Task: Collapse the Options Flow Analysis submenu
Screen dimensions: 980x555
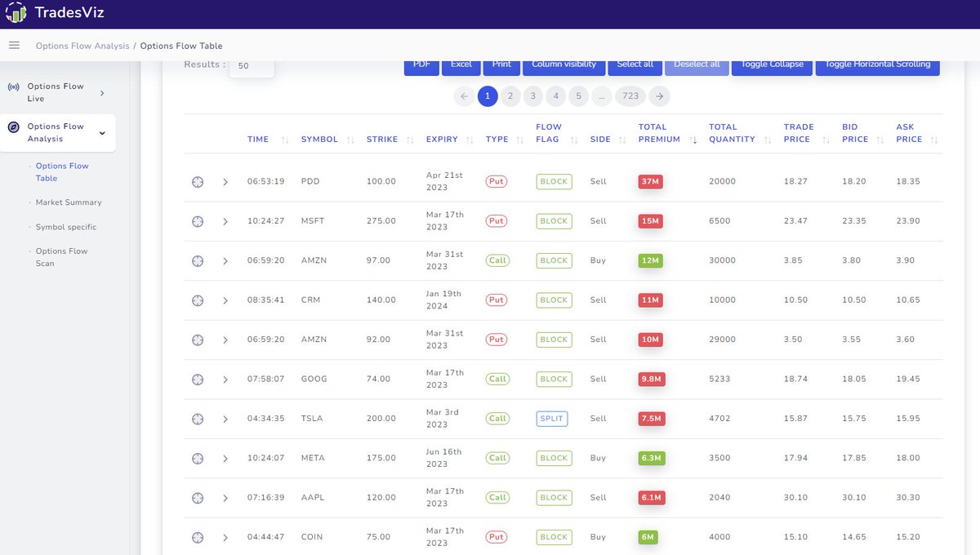Action: click(x=101, y=133)
